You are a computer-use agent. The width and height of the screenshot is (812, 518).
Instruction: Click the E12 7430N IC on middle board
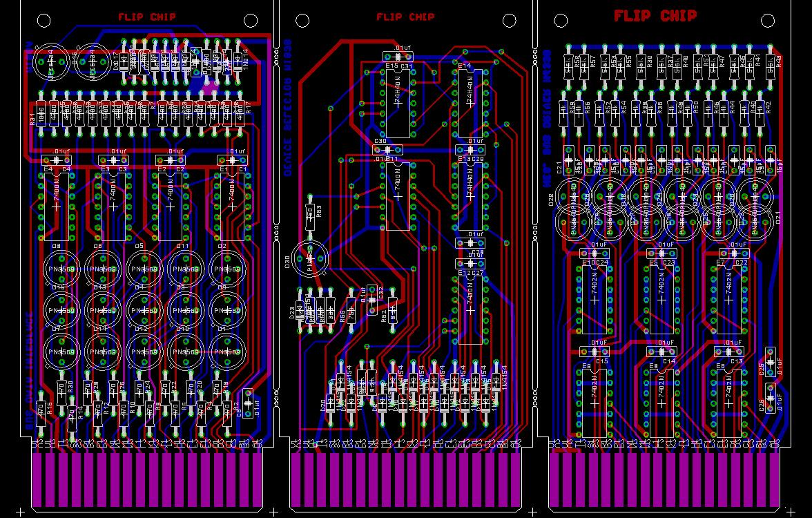(470, 309)
